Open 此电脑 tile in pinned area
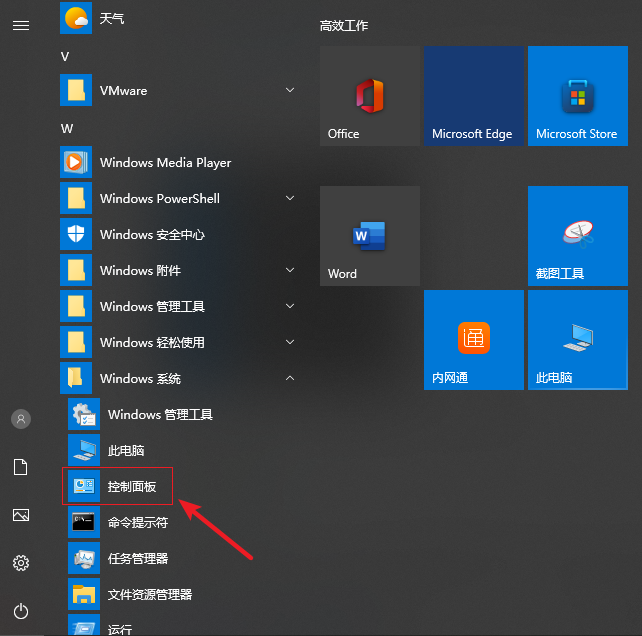Screen dimensions: 642x636 577,340
